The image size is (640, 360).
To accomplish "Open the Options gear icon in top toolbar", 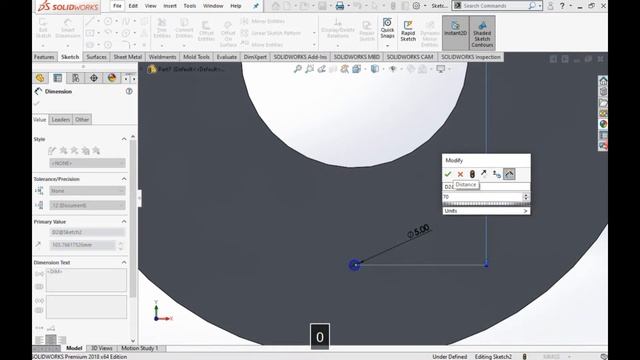I will pyautogui.click(x=416, y=6).
